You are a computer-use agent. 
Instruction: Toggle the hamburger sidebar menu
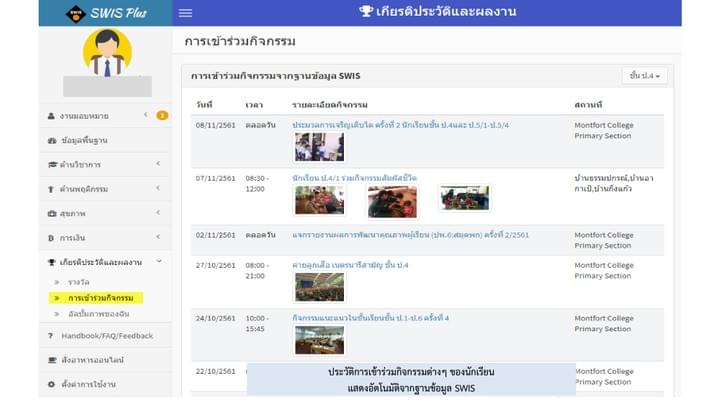click(186, 13)
